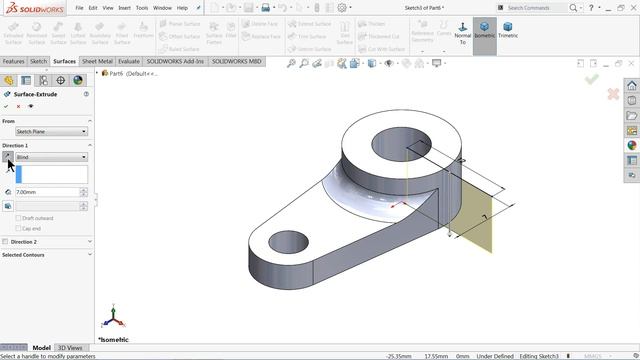Open the Blind end condition dropdown
The height and width of the screenshot is (360, 640).
51,157
